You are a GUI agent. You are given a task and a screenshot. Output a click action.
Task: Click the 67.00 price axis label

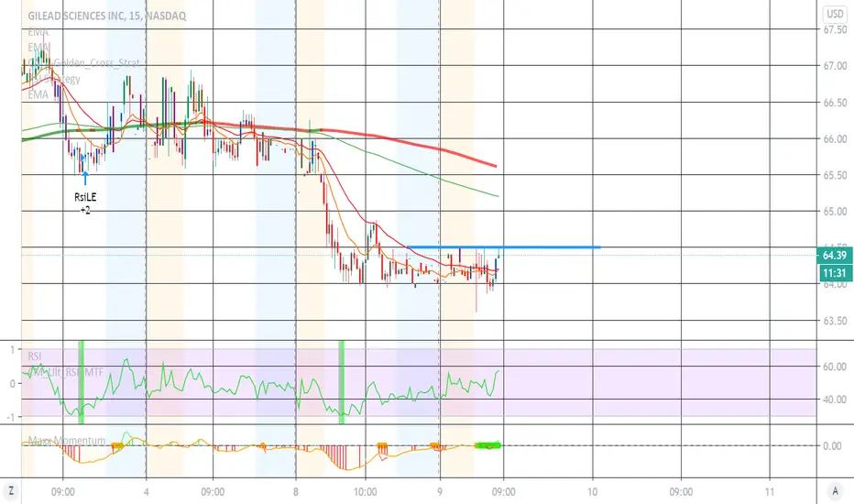(835, 66)
